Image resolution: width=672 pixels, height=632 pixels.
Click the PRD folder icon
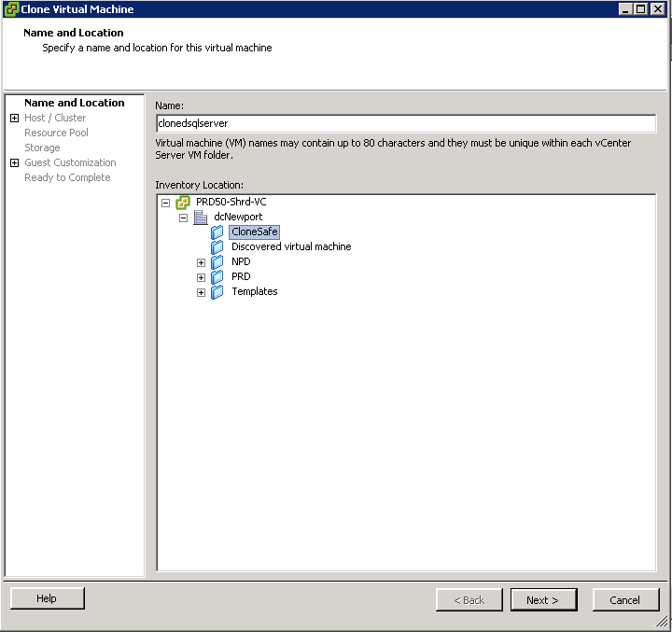coord(217,277)
